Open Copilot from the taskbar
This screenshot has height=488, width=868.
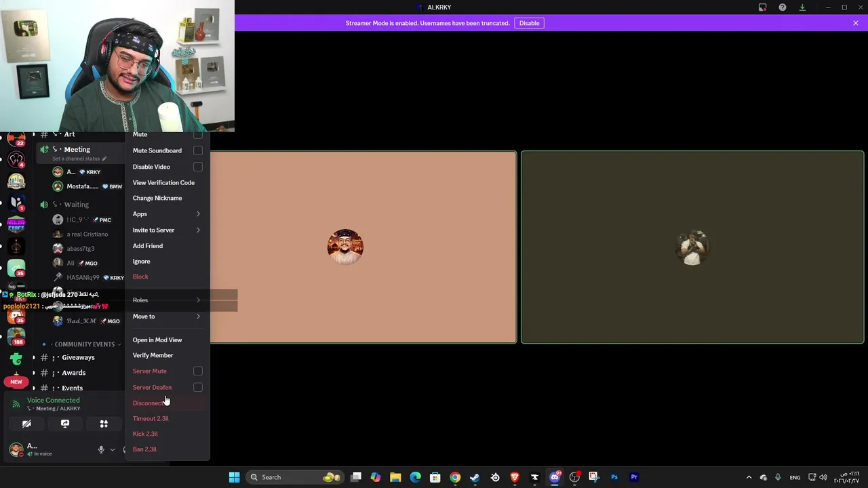click(376, 477)
